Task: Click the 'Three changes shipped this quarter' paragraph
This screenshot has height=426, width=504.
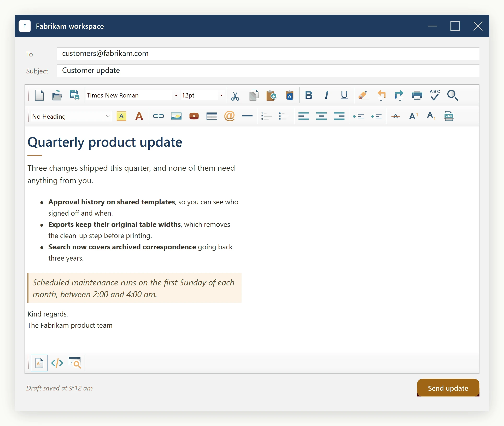Action: coord(131,174)
